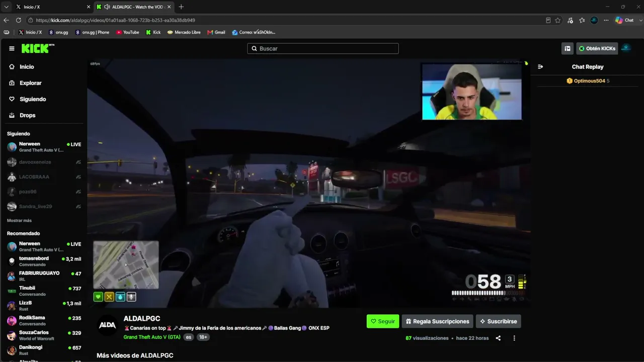The height and width of the screenshot is (362, 644).
Task: Open the music note extension icon
Action: (570, 20)
